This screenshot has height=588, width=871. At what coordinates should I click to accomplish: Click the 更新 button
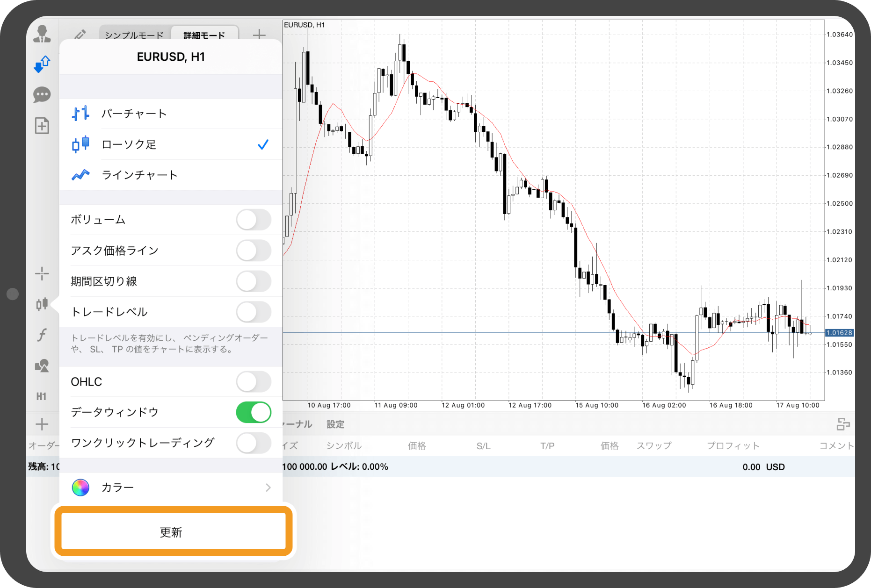[174, 532]
